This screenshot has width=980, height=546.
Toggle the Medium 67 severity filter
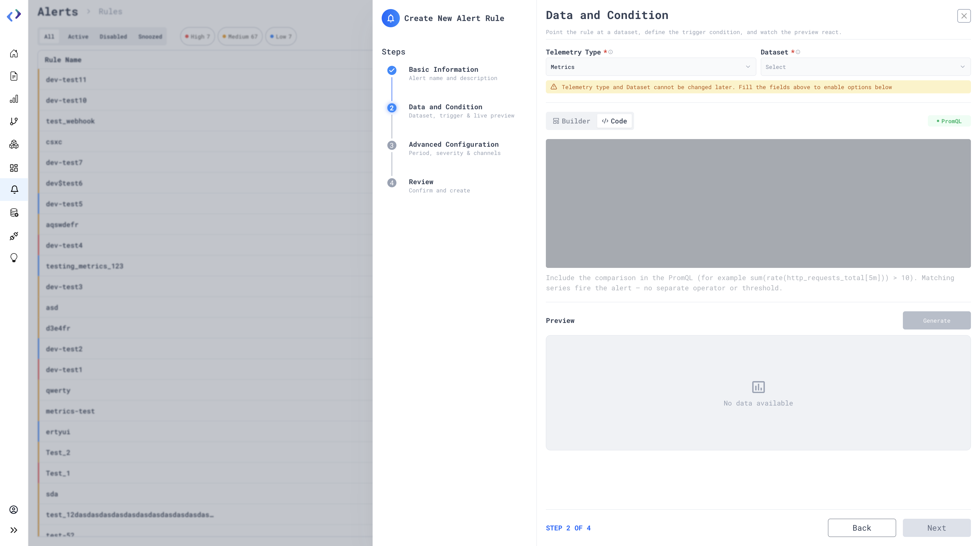point(240,37)
